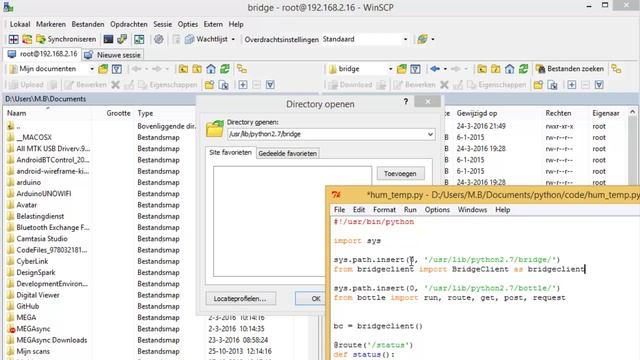Image resolution: width=640 pixels, height=360 pixels.
Task: Open the Sessie menu
Action: coord(162,24)
